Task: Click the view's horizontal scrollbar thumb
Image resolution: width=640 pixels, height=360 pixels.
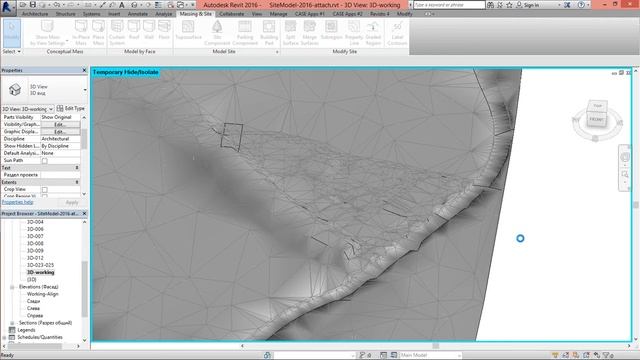Action: [x=436, y=346]
